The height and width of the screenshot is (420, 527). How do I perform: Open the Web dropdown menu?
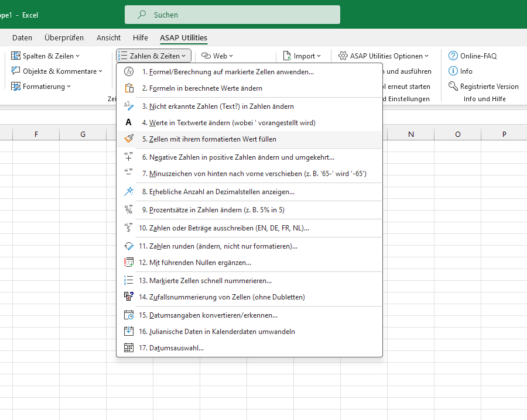click(x=217, y=56)
